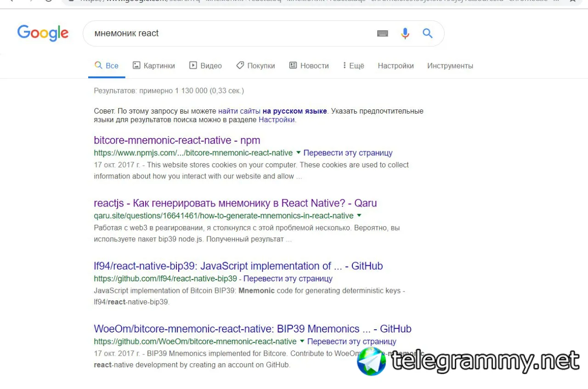Open Настройки in search toolbar
This screenshot has width=588, height=389.
pos(396,66)
